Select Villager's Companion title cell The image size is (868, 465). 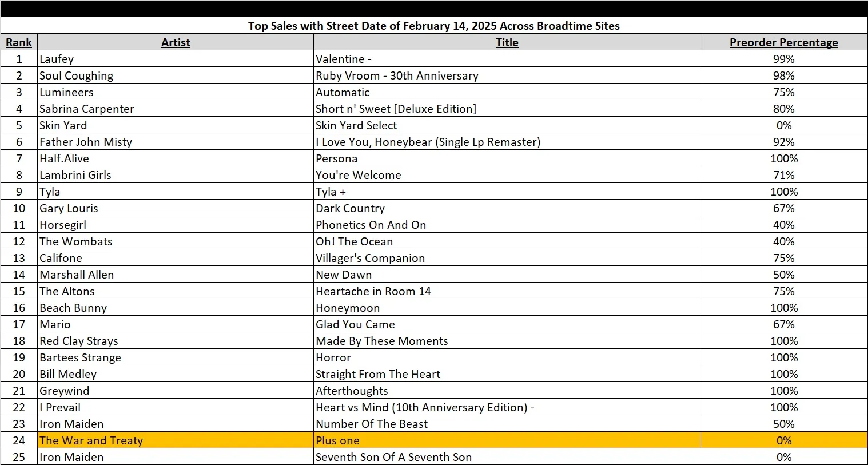coord(507,258)
